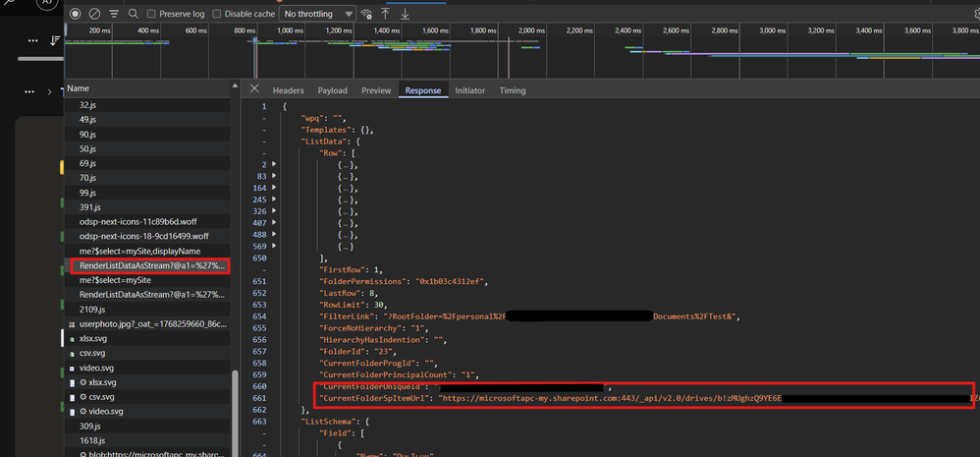Expand the JSON row at line 164
This screenshot has height=457, width=980.
point(274,188)
